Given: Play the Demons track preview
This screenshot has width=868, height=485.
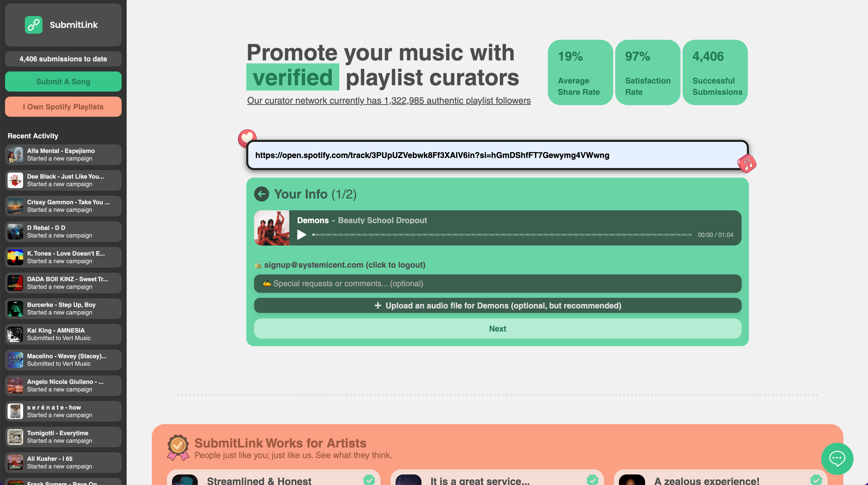Looking at the screenshot, I should [302, 235].
